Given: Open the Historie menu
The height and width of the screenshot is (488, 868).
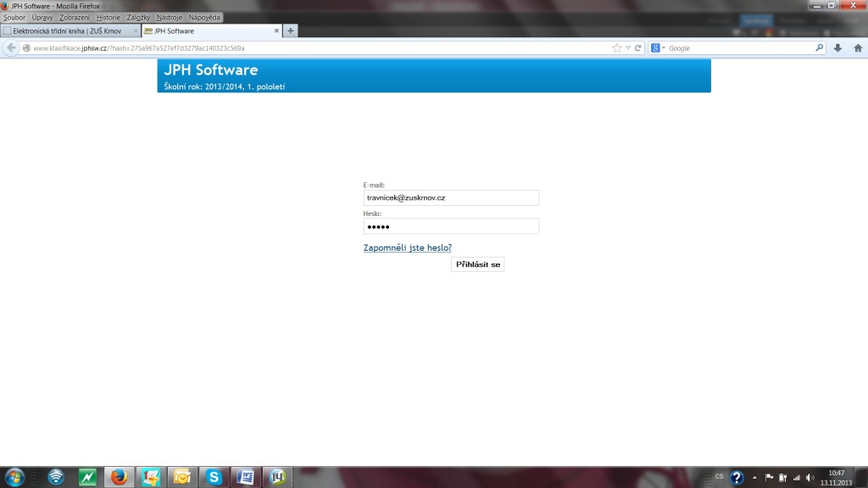Looking at the screenshot, I should pos(108,18).
